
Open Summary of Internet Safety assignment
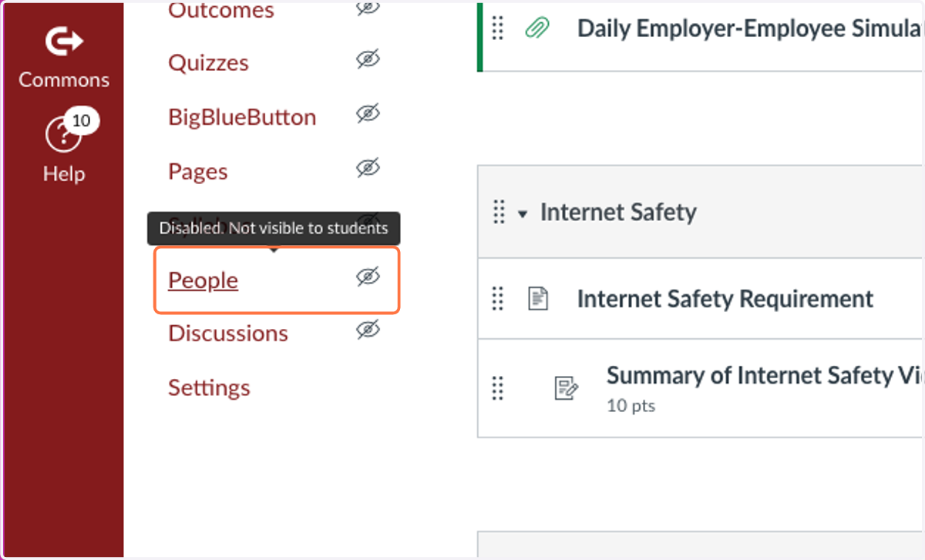pos(765,376)
